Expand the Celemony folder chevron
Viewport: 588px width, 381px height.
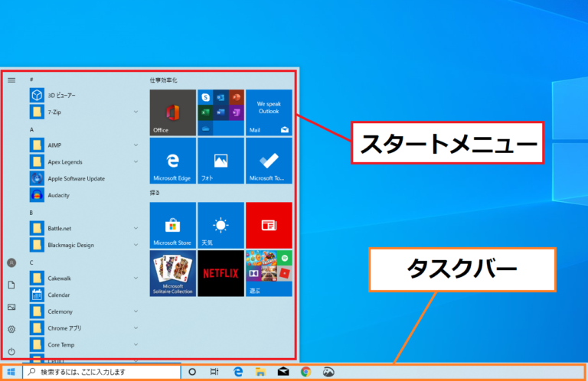coord(136,311)
